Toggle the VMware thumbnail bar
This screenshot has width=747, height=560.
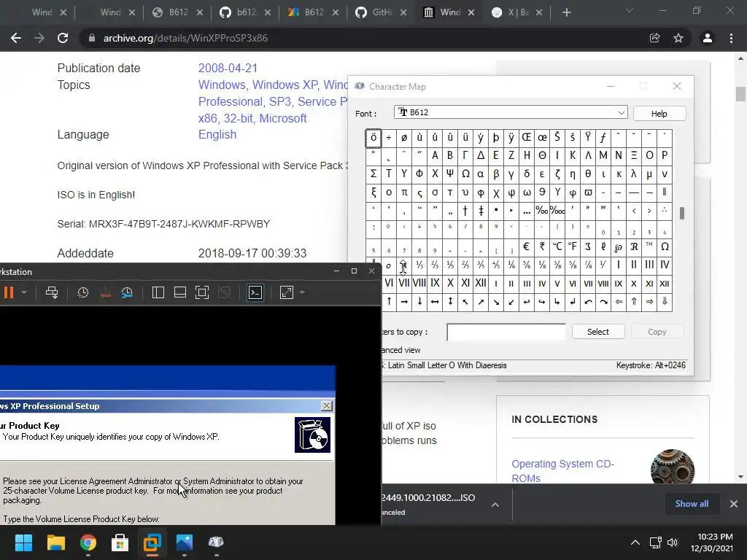click(180, 292)
